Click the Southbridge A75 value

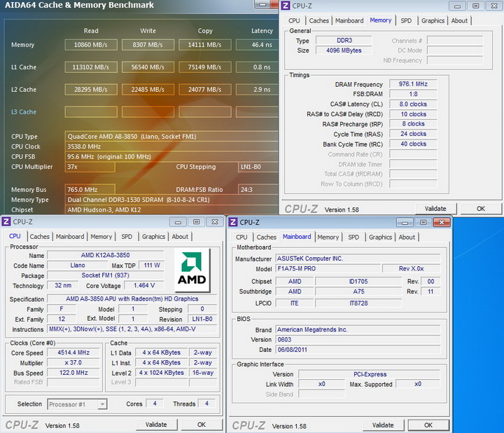[x=358, y=291]
